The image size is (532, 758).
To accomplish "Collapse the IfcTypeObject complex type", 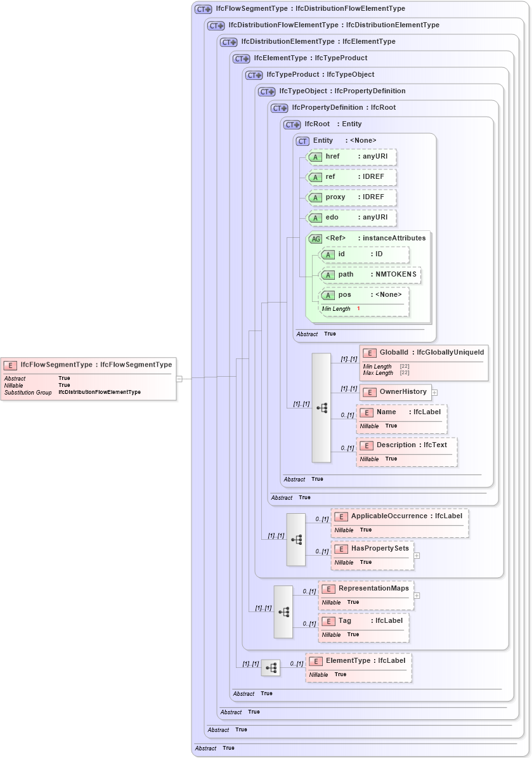I will (x=266, y=91).
